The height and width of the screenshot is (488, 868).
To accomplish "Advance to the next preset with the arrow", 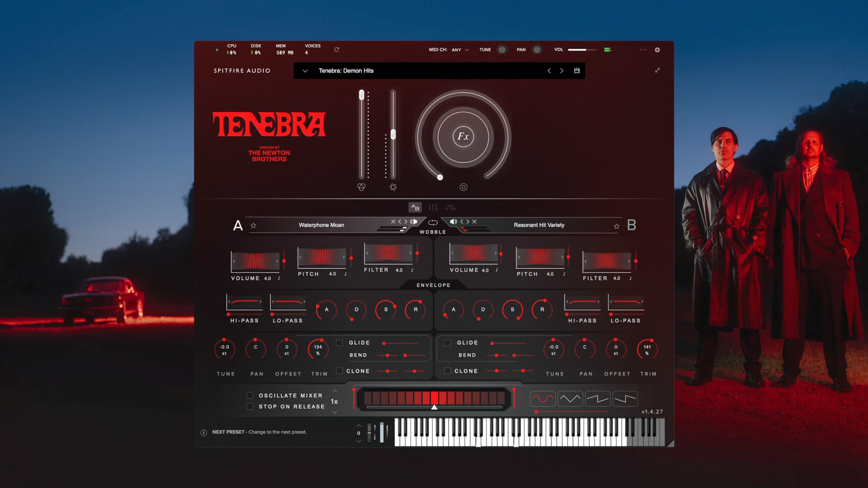I will [x=561, y=70].
